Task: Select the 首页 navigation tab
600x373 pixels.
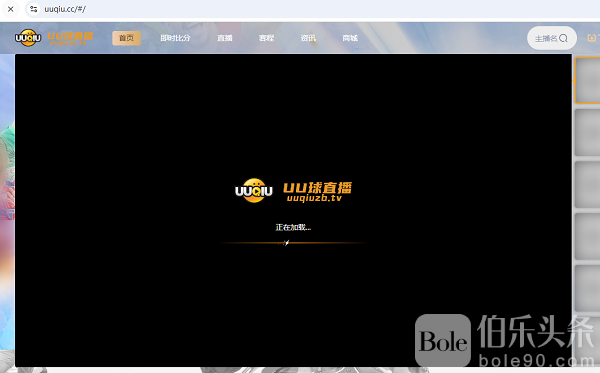Action: pos(126,38)
